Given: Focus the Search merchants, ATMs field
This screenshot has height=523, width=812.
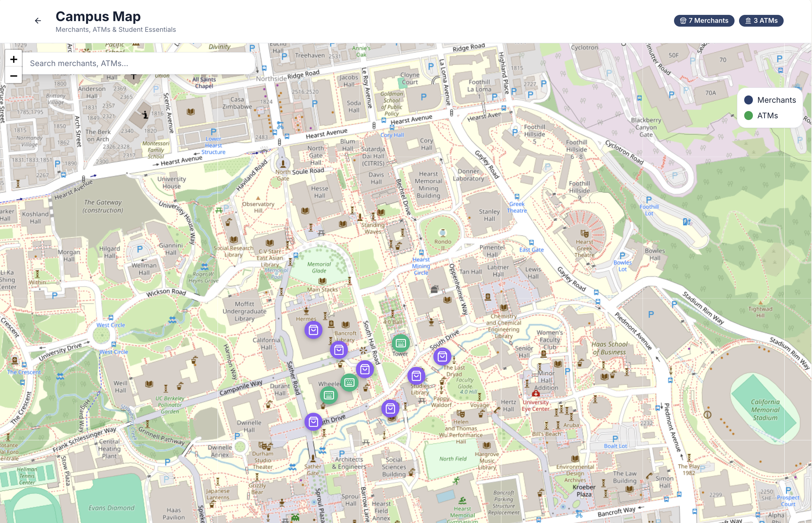Looking at the screenshot, I should [x=138, y=63].
